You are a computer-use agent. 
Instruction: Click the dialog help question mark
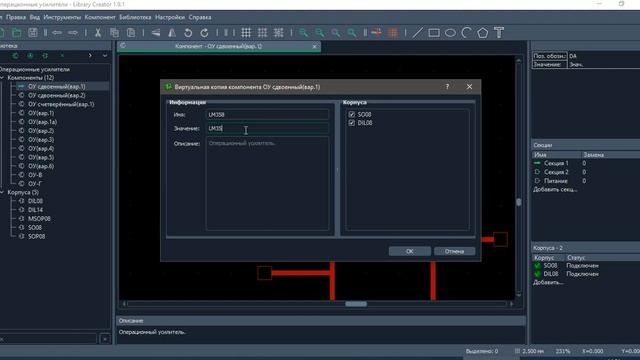coord(447,87)
